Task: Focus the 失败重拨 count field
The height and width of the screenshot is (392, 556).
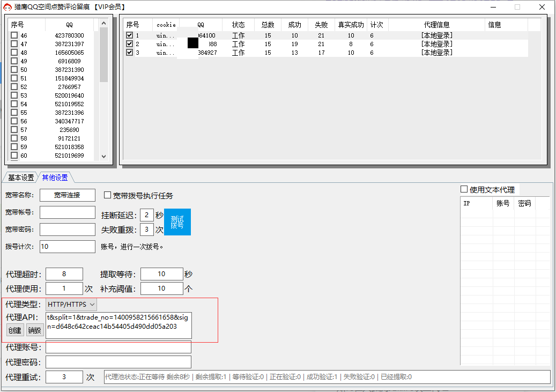Action: [147, 230]
